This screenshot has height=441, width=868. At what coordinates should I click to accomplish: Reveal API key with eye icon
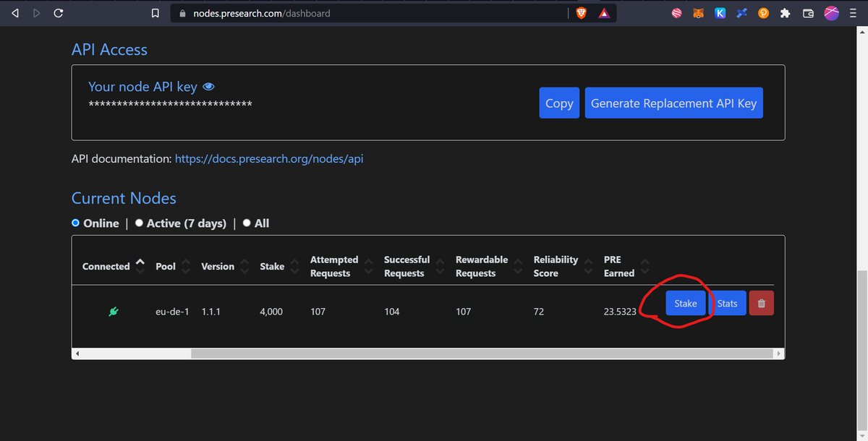(x=209, y=87)
